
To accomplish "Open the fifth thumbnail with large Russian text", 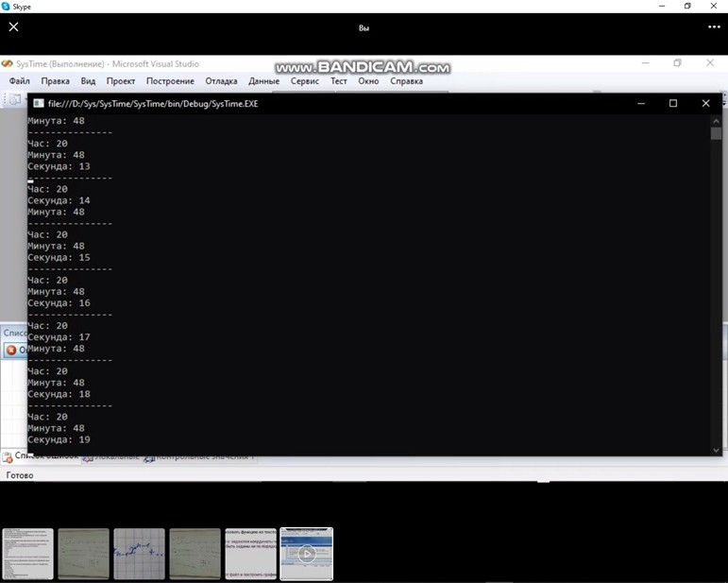I will (251, 554).
